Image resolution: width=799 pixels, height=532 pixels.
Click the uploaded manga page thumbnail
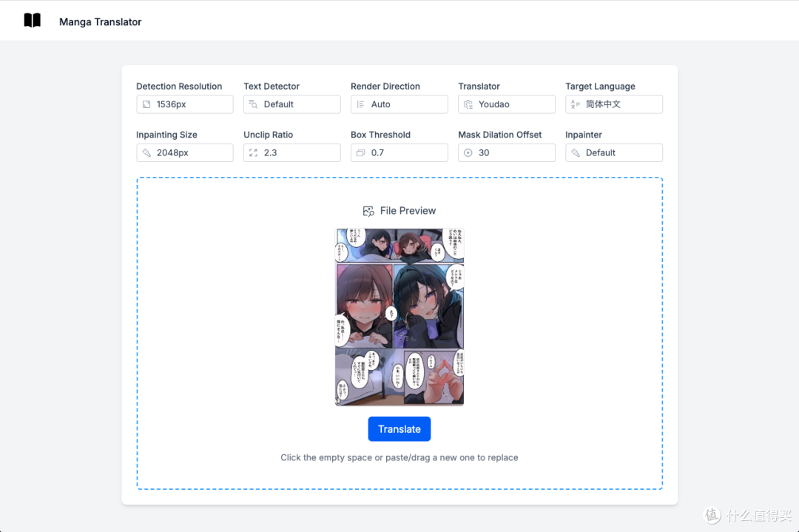coord(399,317)
